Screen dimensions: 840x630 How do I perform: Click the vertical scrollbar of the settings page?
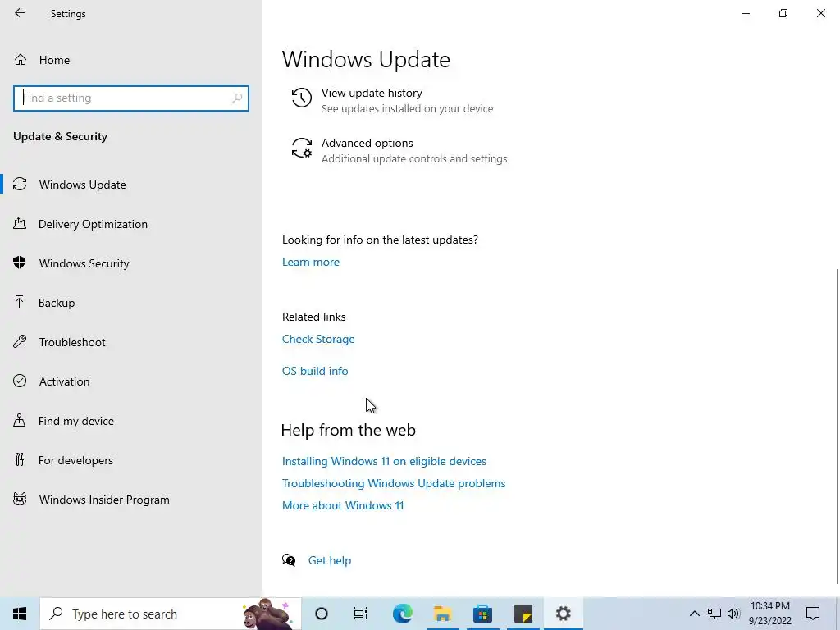[x=838, y=426]
